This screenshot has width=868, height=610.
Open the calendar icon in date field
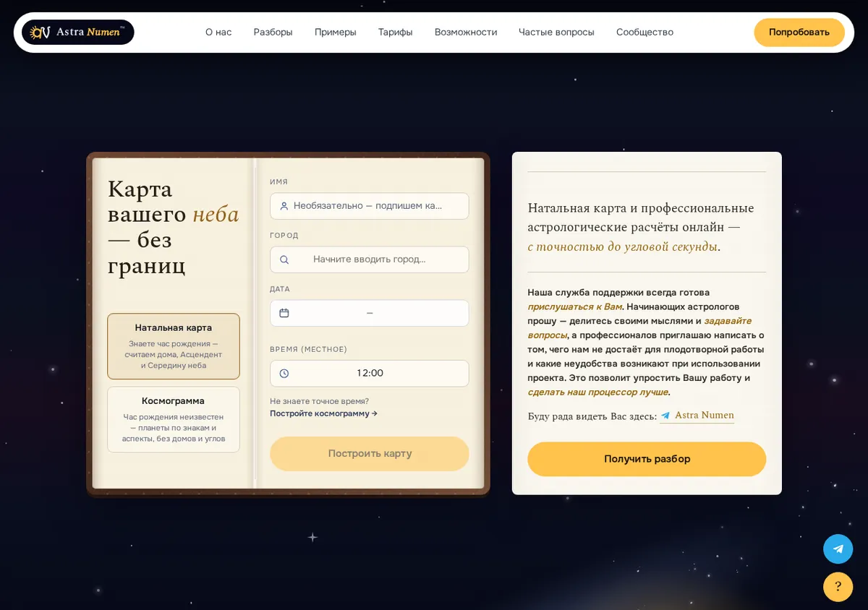coord(284,313)
